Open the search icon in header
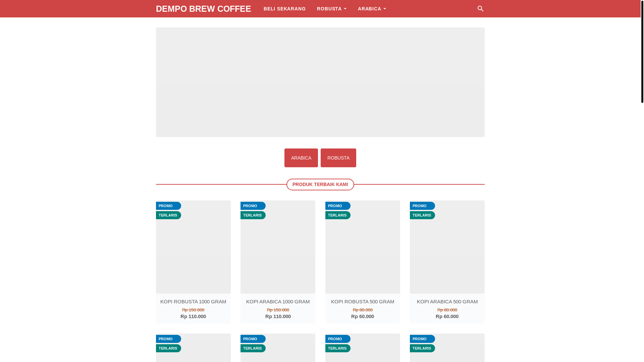 pos(480,9)
